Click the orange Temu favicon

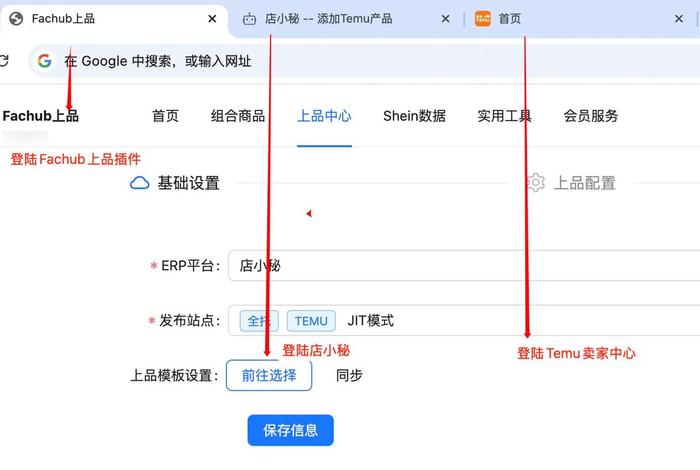coord(483,19)
